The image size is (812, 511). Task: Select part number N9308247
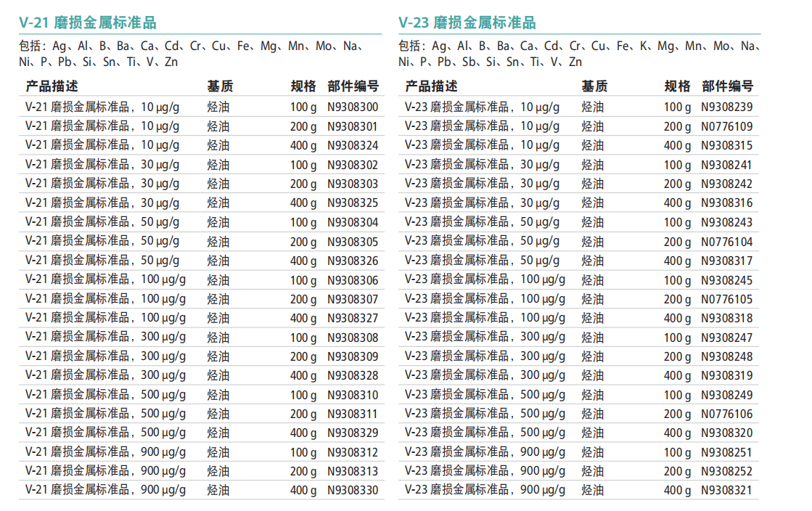click(727, 338)
